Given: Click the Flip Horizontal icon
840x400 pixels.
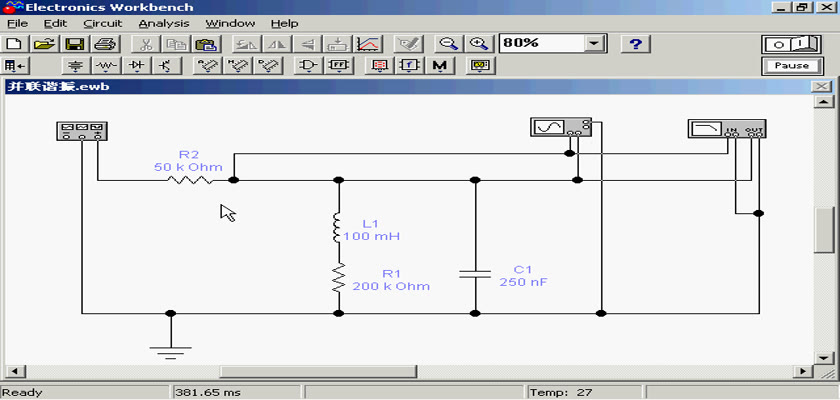Looking at the screenshot, I should tap(277, 44).
